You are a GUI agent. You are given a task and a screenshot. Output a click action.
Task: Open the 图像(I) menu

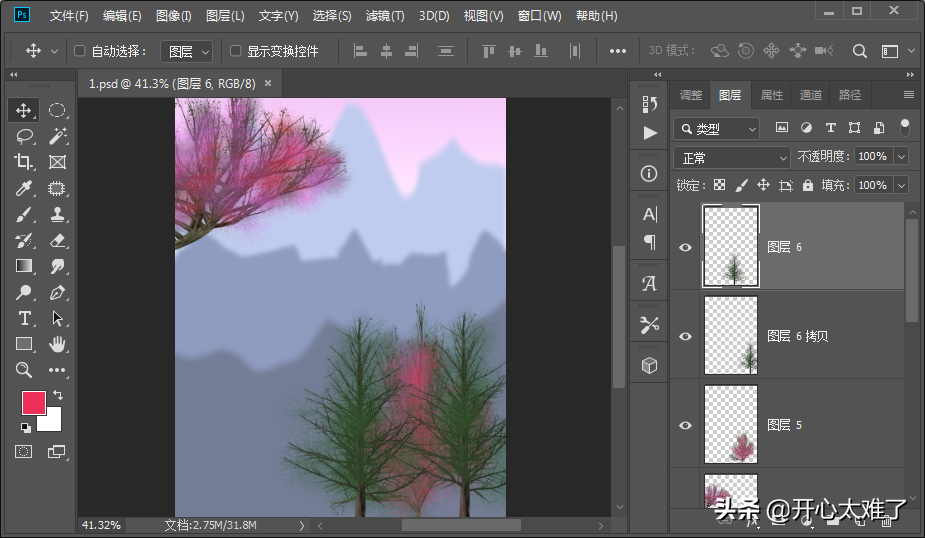point(173,16)
